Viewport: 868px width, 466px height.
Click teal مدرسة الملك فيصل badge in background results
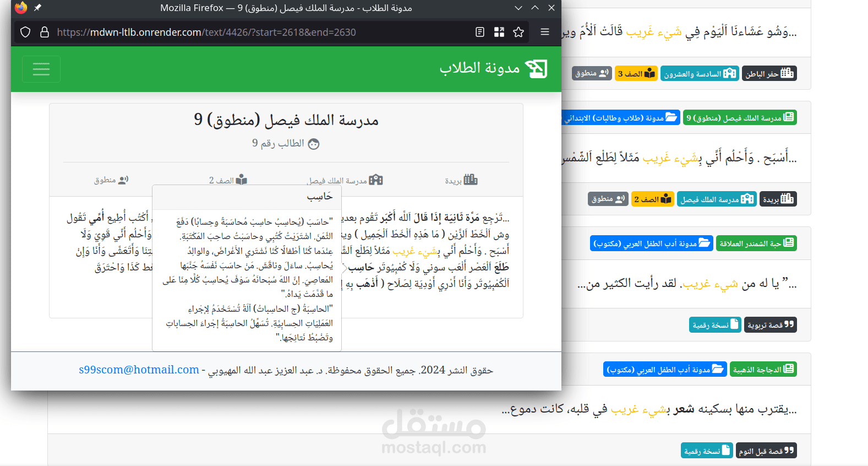pos(717,199)
